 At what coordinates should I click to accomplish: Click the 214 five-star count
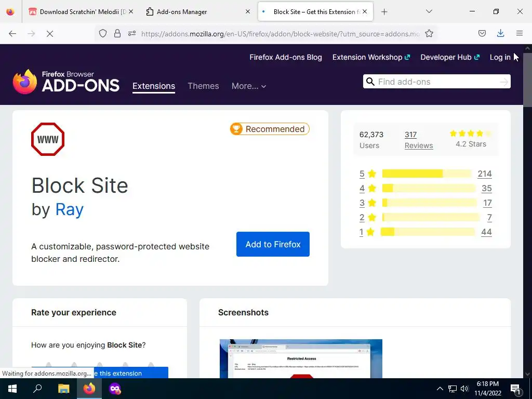click(485, 174)
